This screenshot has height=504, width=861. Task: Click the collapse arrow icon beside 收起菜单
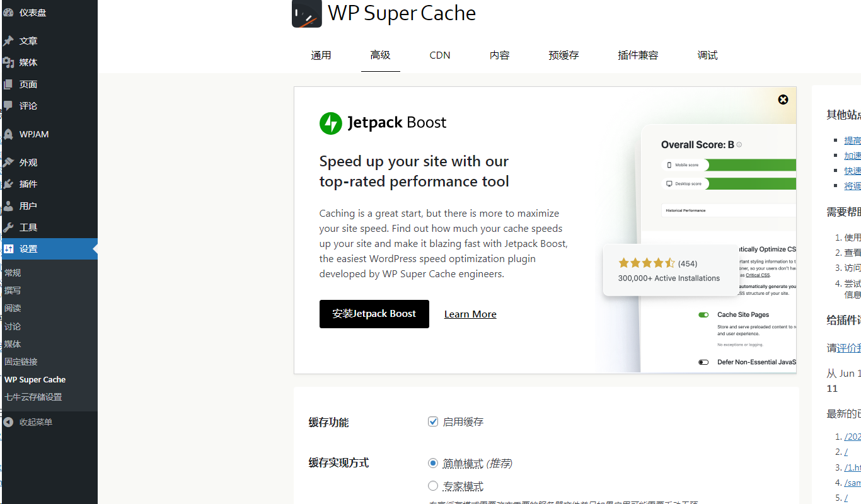point(8,422)
